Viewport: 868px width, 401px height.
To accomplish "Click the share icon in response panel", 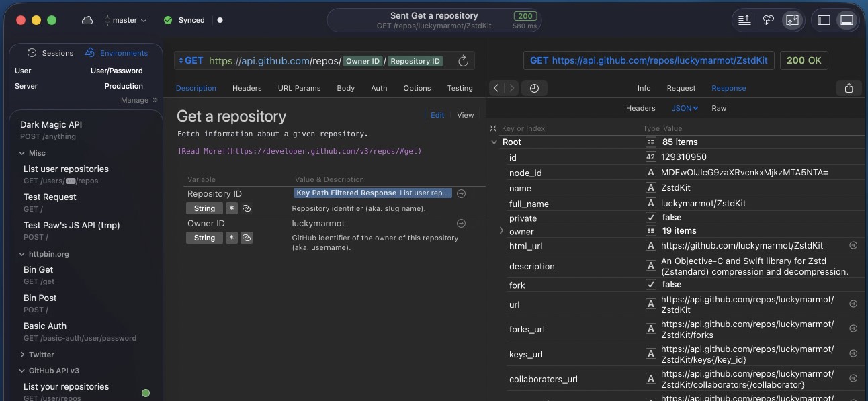I will [x=849, y=88].
